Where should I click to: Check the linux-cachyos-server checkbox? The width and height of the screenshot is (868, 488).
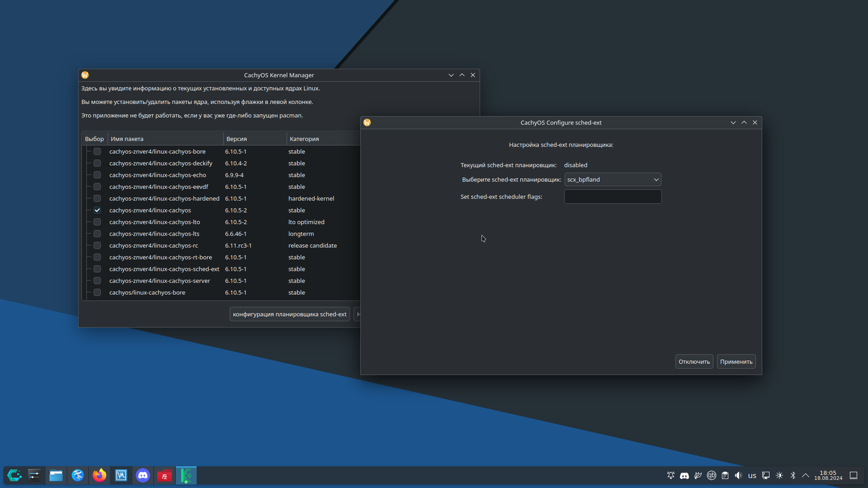click(97, 281)
